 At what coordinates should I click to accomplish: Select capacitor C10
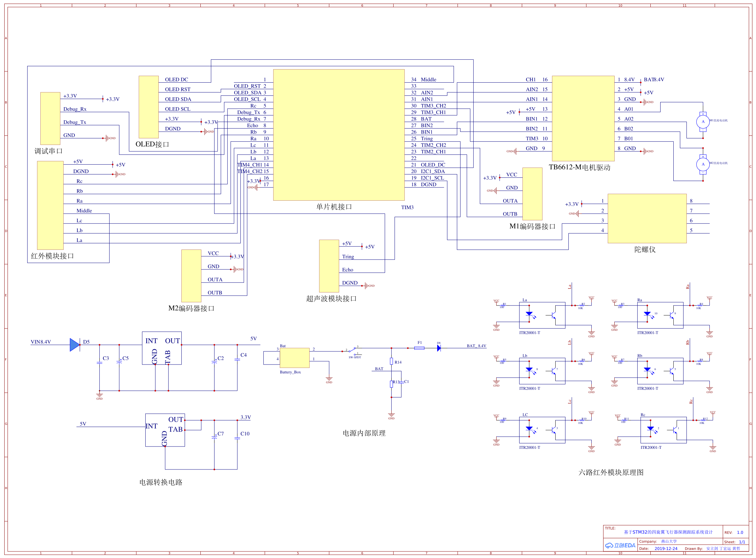237,438
